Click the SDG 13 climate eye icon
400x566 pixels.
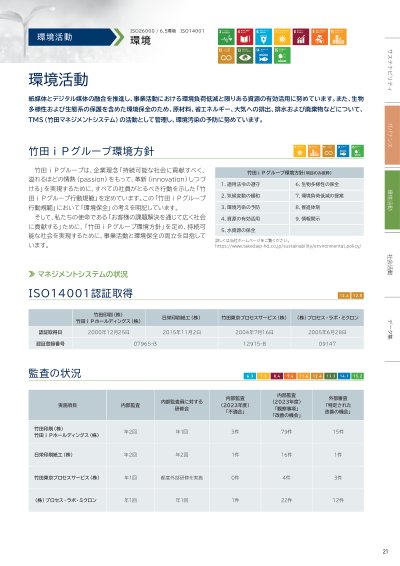point(245,55)
